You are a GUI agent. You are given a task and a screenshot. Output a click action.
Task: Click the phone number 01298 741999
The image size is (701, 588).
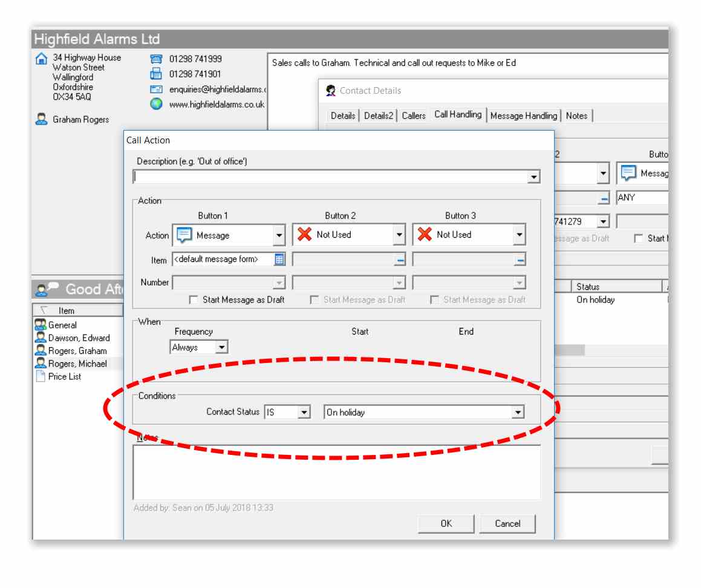coord(195,59)
